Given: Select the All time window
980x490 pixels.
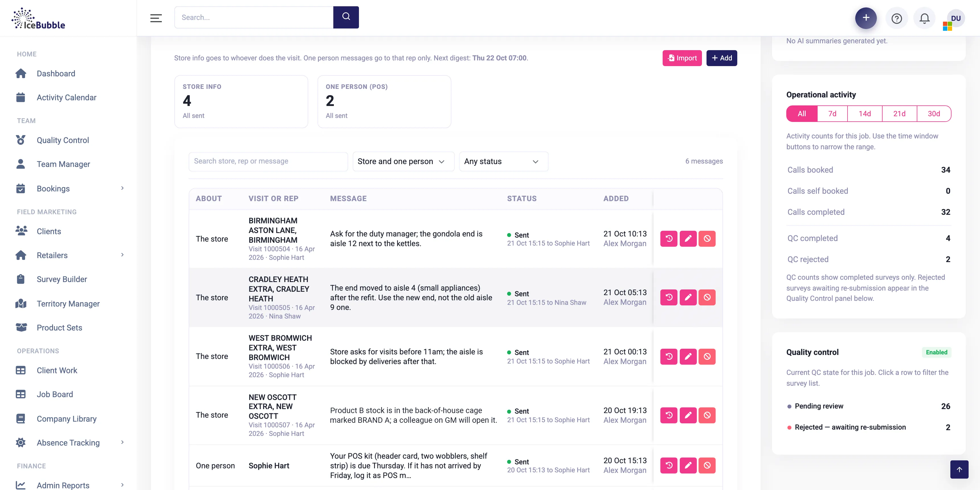Looking at the screenshot, I should click(x=802, y=114).
